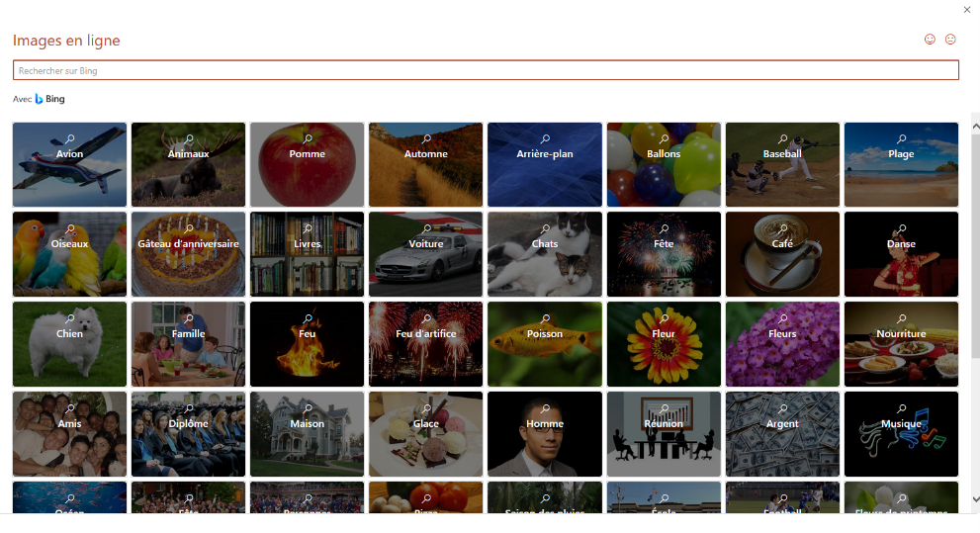Open the Feu d'artifice category
The width and height of the screenshot is (980, 533).
tap(425, 344)
